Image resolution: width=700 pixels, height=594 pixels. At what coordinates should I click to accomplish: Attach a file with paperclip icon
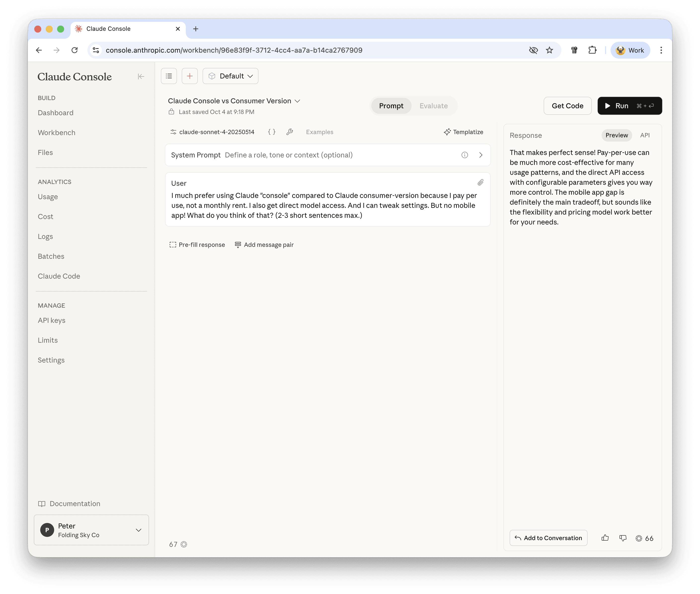(480, 183)
